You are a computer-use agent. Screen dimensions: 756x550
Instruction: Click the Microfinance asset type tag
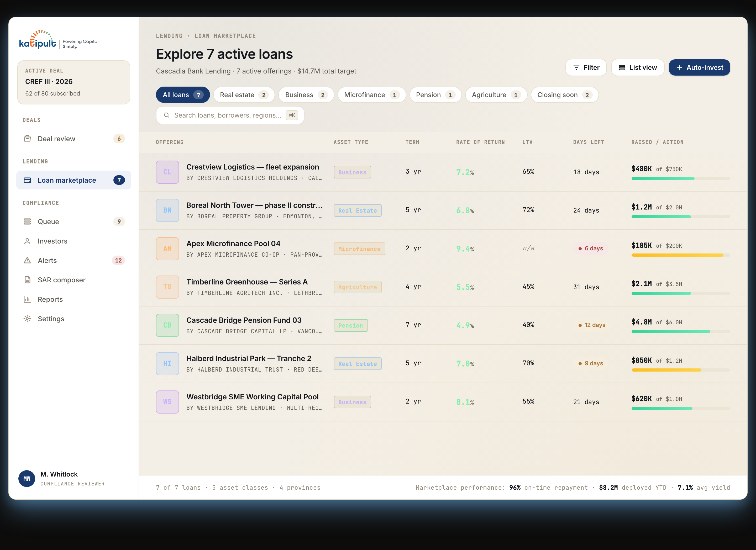point(359,249)
